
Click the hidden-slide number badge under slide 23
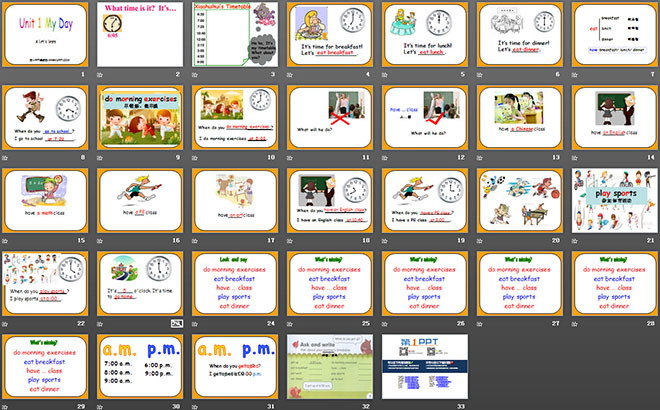[177, 324]
